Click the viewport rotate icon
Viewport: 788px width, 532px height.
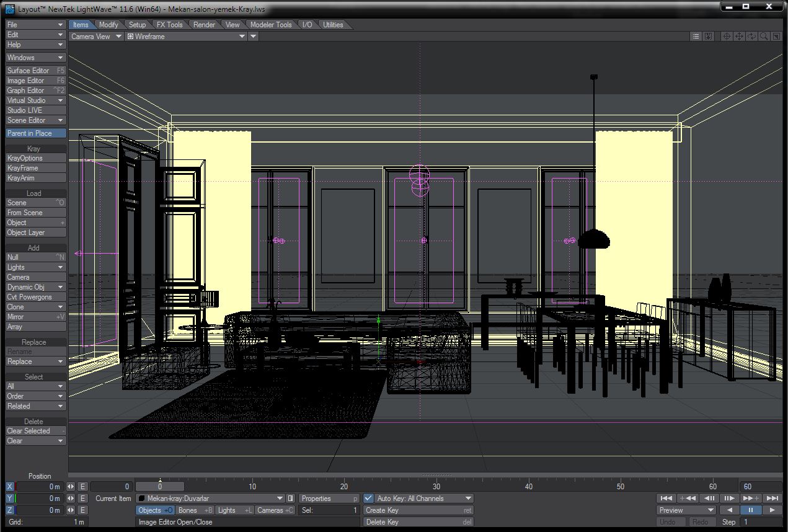pyautogui.click(x=752, y=37)
